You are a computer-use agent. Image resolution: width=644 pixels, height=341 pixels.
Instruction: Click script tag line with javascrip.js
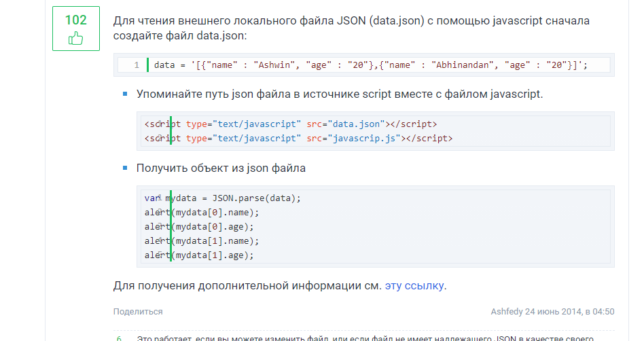click(298, 139)
